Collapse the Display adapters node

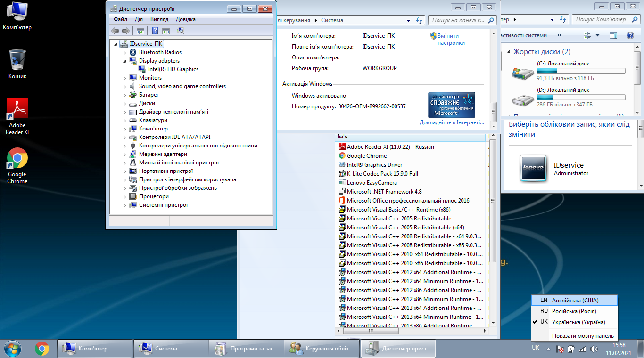click(x=125, y=61)
